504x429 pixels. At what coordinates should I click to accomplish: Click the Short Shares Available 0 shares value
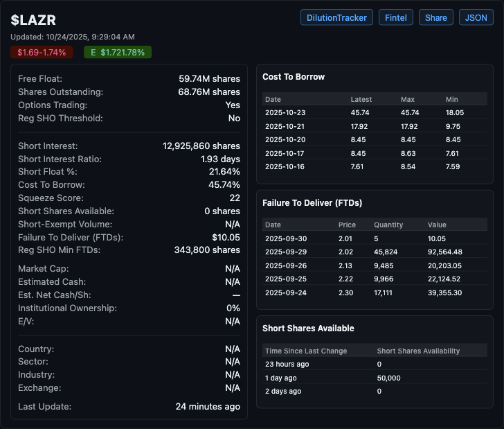(222, 211)
